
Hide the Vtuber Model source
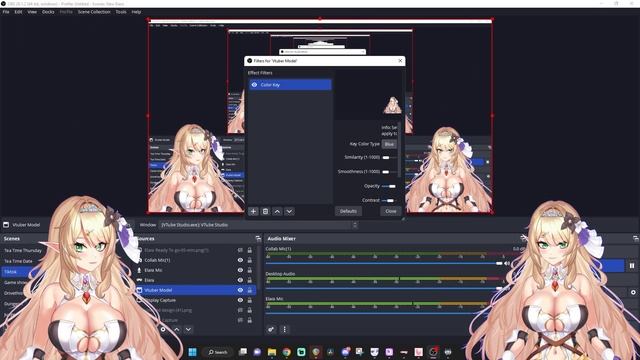pos(240,290)
